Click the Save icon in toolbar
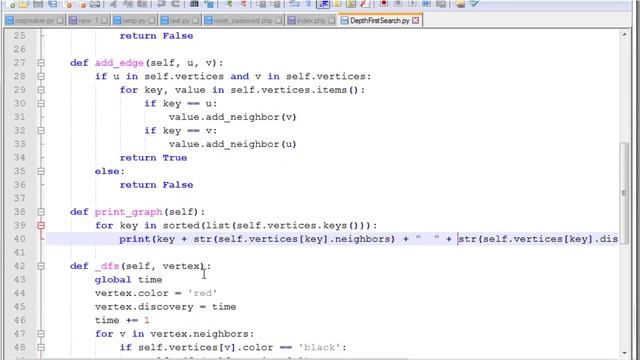 tap(38, 4)
